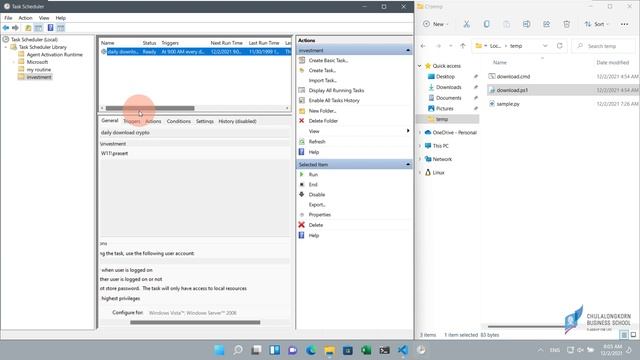The width and height of the screenshot is (640, 360).
Task: Click the Delete trash icon in File Explorer
Action: (x=567, y=24)
